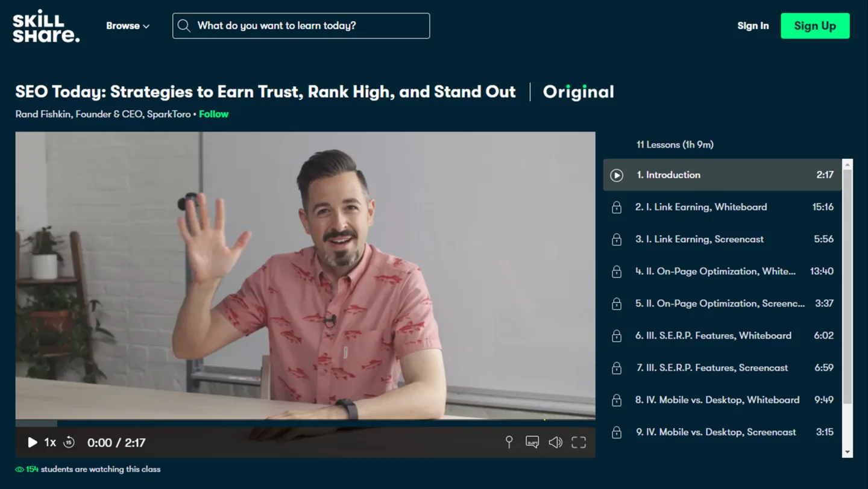Open closed captions in the video player

coord(533,442)
